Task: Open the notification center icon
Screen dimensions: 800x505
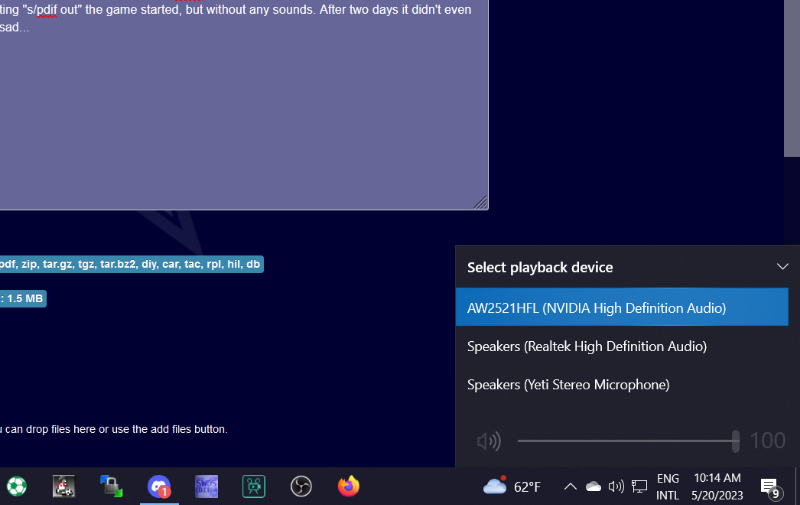Action: point(770,487)
